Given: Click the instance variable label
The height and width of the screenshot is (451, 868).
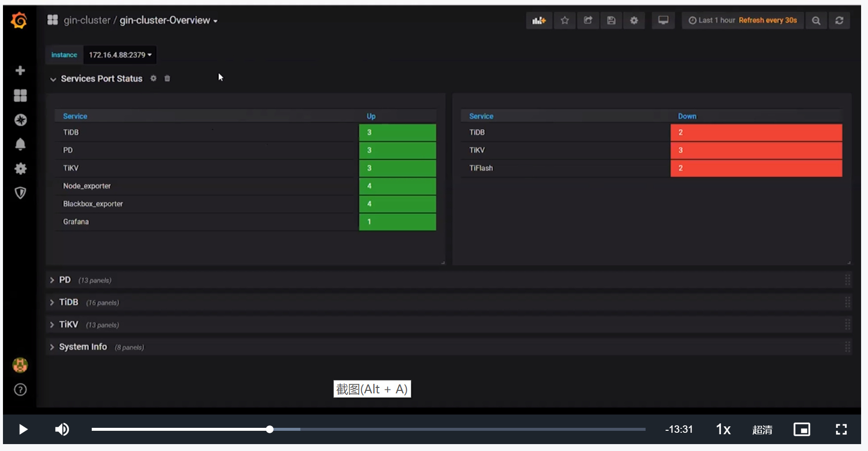Looking at the screenshot, I should (64, 55).
